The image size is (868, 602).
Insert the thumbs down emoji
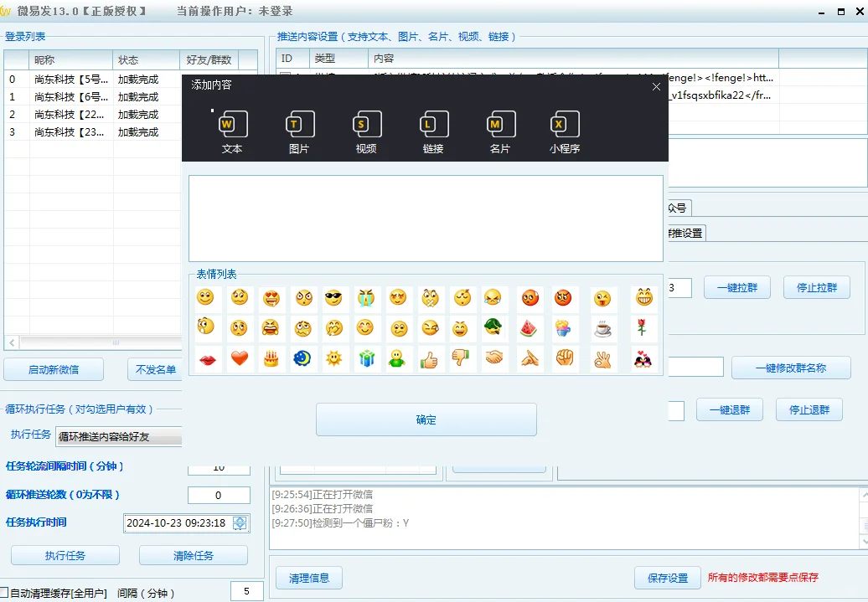pyautogui.click(x=461, y=358)
